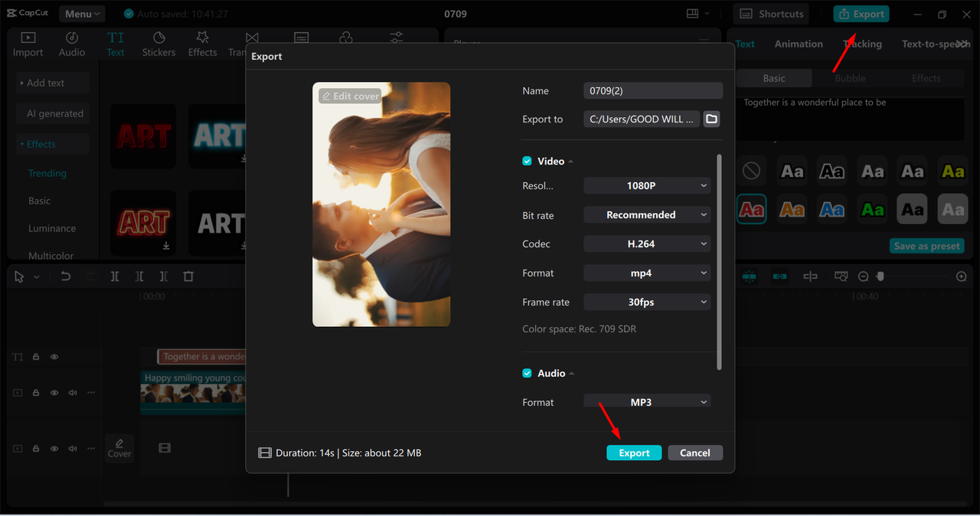The width and height of the screenshot is (980, 516).
Task: Open the Menu dropdown in the title bar
Action: point(81,14)
